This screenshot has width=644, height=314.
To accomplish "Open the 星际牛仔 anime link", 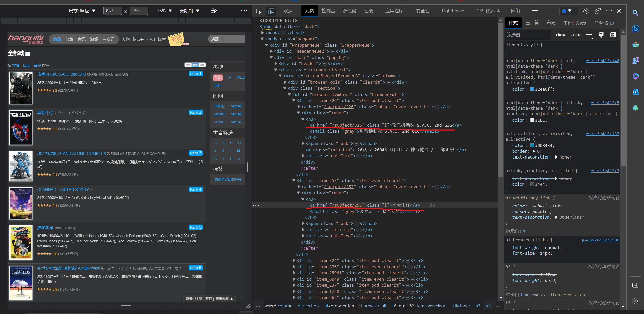I will [x=45, y=113].
